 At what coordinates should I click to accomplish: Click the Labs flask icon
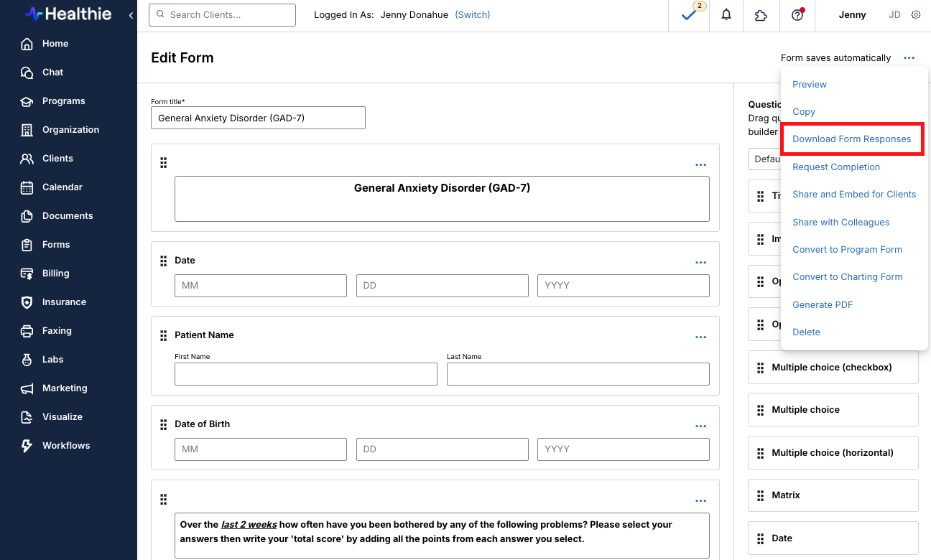(27, 360)
